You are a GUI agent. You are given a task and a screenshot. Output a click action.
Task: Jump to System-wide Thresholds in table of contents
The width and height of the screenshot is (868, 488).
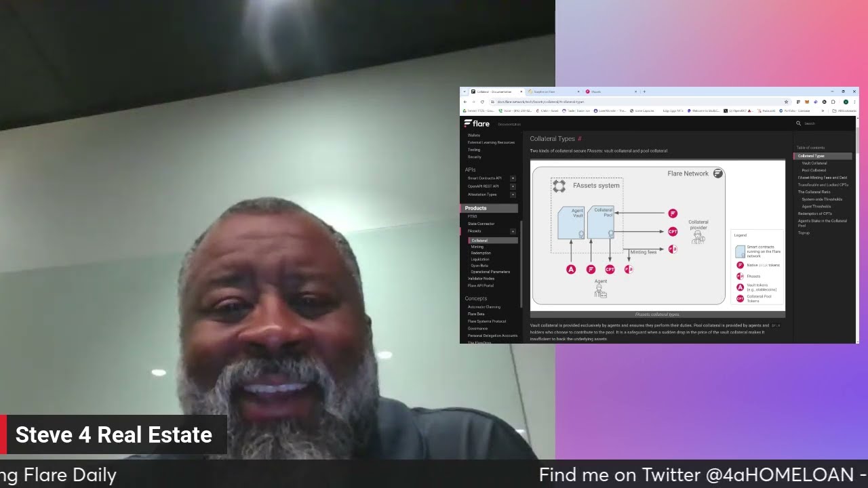click(822, 199)
